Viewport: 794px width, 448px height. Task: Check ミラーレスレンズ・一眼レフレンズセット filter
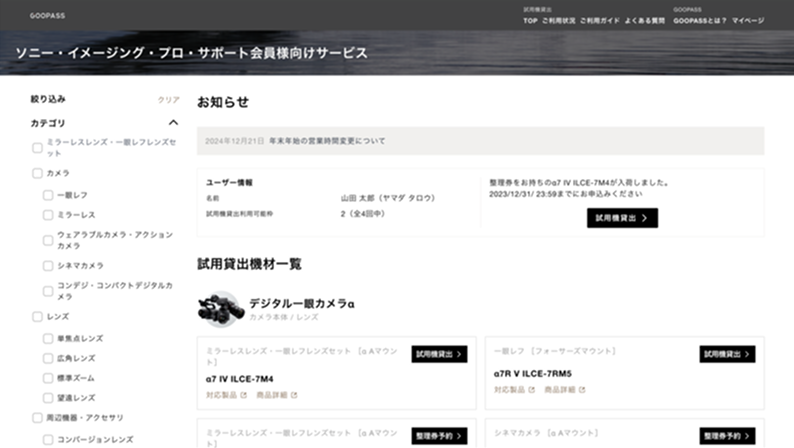tap(37, 148)
